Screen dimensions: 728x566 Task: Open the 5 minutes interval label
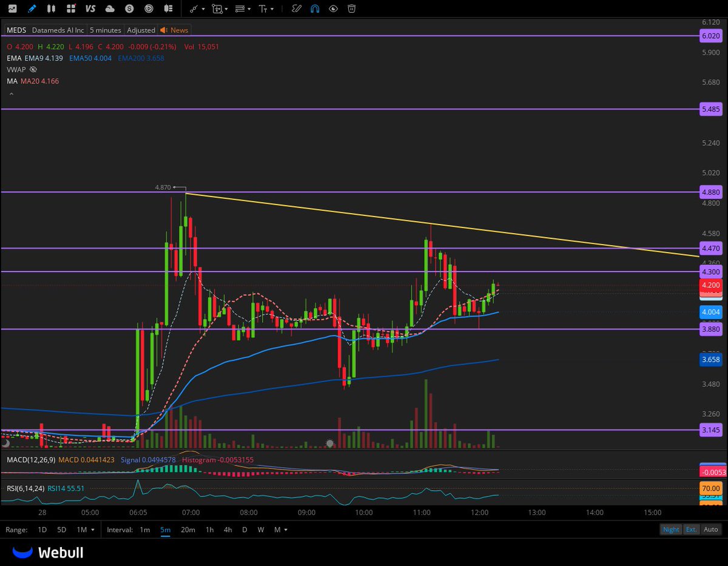pos(106,30)
